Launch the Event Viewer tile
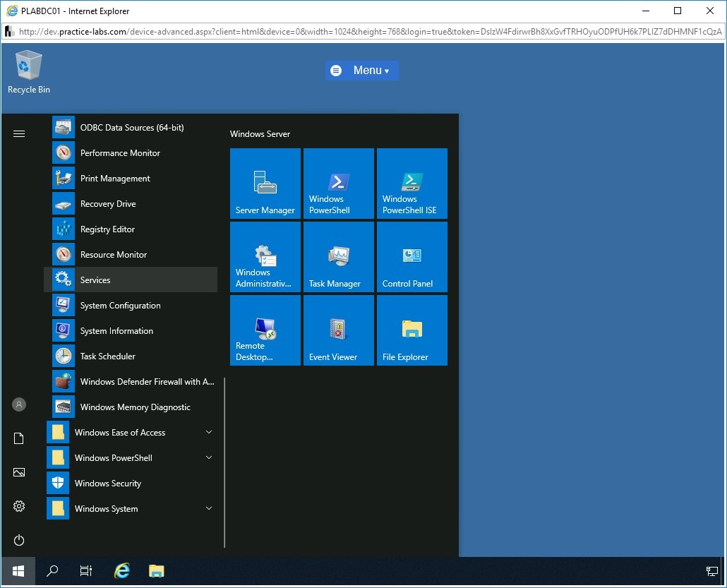The height and width of the screenshot is (588, 727). [339, 330]
